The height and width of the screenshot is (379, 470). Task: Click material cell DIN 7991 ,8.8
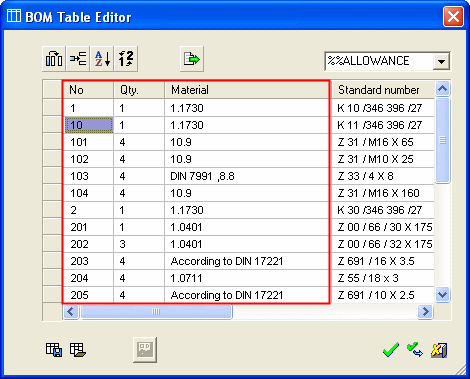(x=247, y=176)
